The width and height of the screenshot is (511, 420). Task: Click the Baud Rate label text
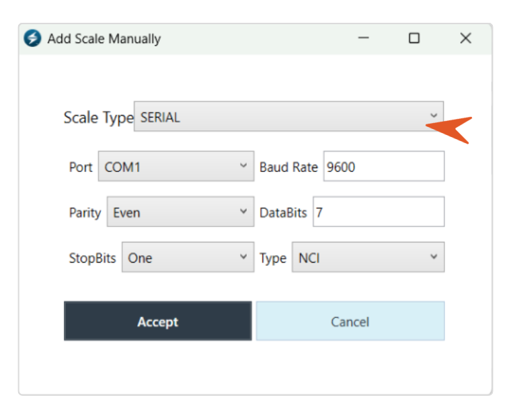pyautogui.click(x=288, y=167)
